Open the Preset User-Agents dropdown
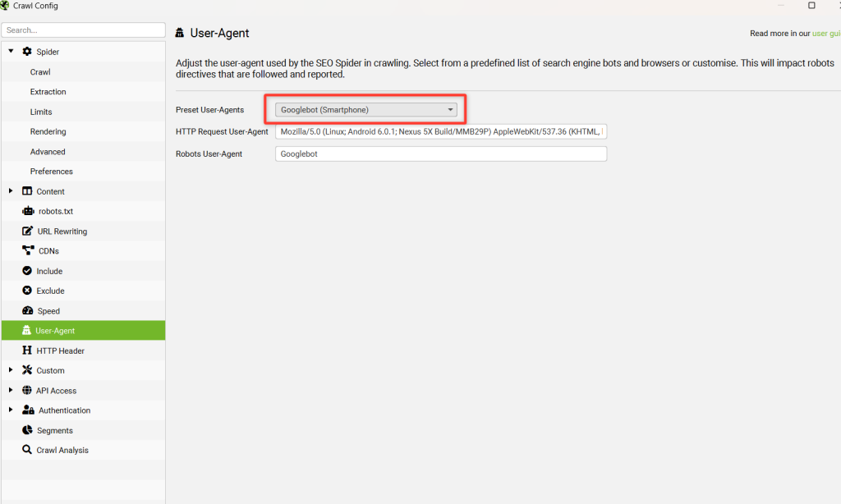The width and height of the screenshot is (841, 504). (365, 109)
